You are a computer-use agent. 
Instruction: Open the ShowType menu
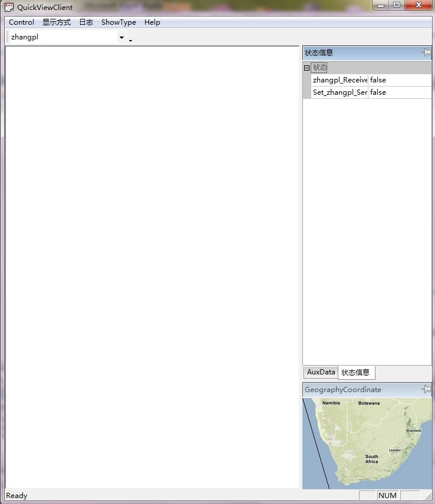coord(118,22)
